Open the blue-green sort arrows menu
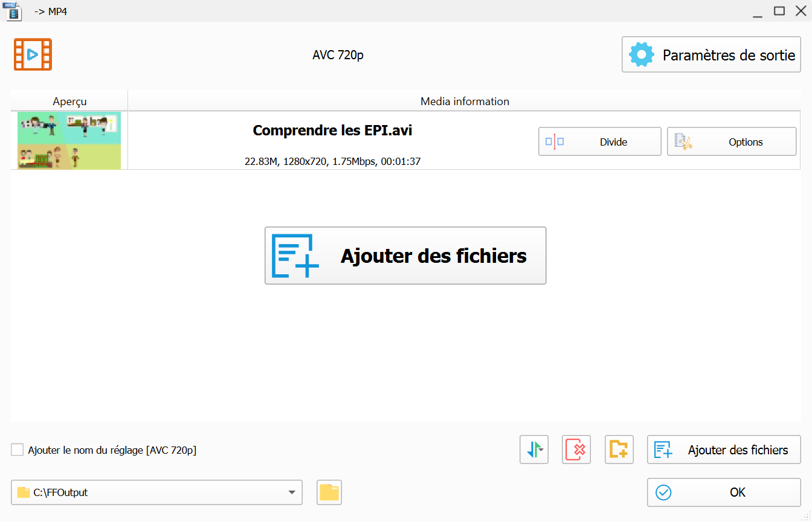The height and width of the screenshot is (522, 812). pyautogui.click(x=534, y=449)
